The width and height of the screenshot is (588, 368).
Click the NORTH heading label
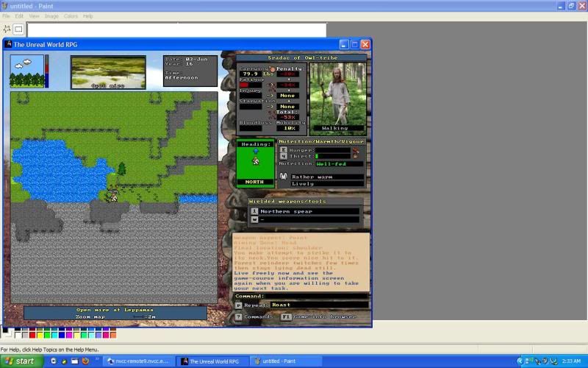click(x=254, y=182)
